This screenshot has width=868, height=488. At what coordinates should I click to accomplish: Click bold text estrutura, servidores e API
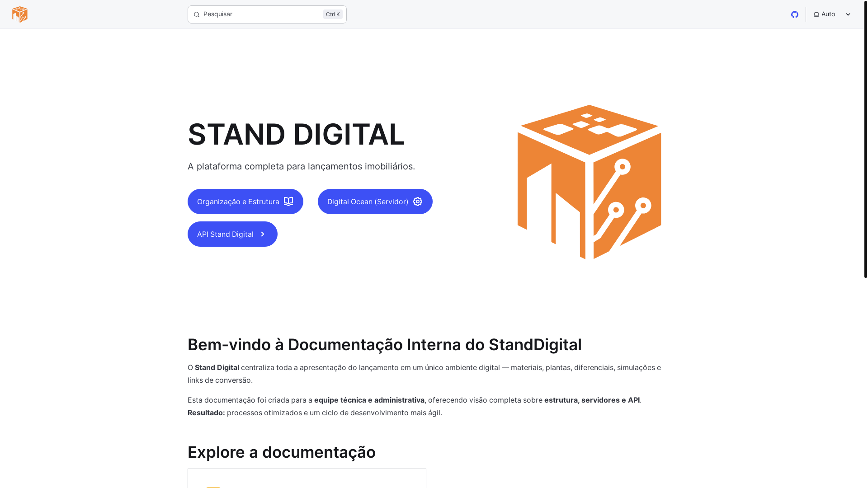pos(592,400)
